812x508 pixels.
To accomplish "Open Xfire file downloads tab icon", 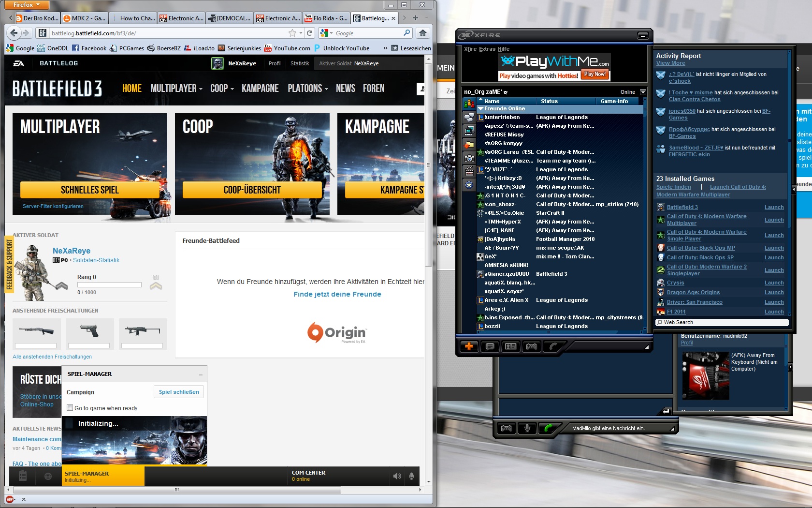I will [x=469, y=144].
